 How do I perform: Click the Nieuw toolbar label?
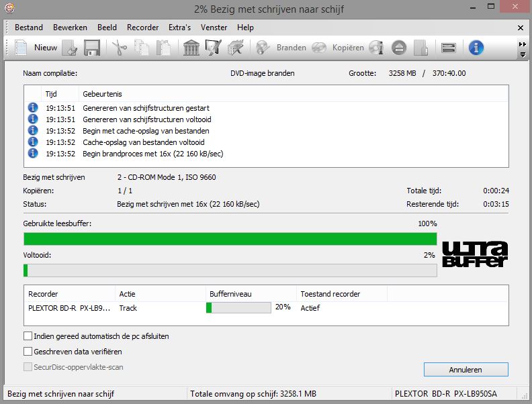click(x=46, y=48)
